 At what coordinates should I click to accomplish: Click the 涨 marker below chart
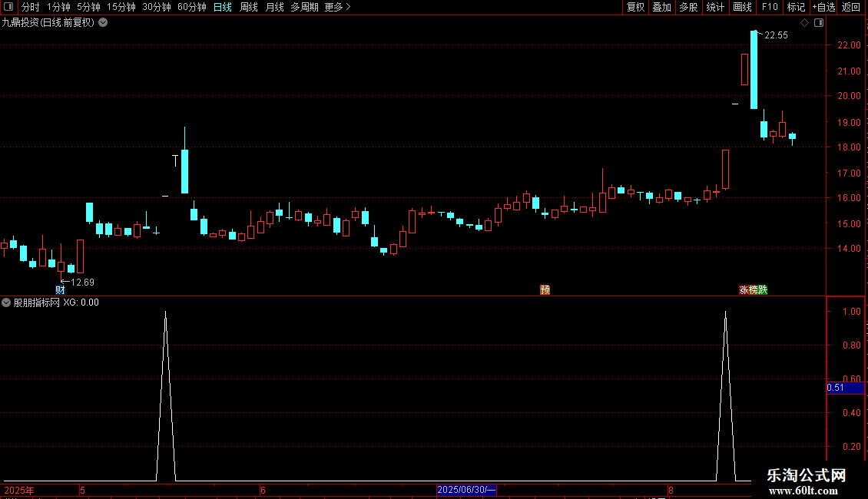tap(744, 290)
